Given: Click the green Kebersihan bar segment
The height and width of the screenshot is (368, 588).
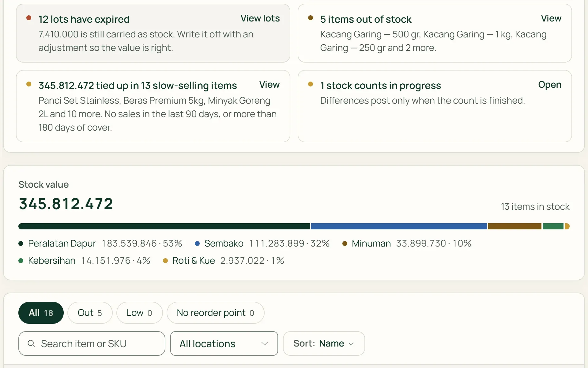Looking at the screenshot, I should point(553,226).
